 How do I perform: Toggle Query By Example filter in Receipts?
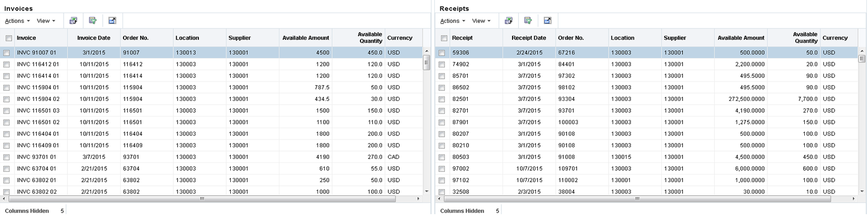[528, 21]
